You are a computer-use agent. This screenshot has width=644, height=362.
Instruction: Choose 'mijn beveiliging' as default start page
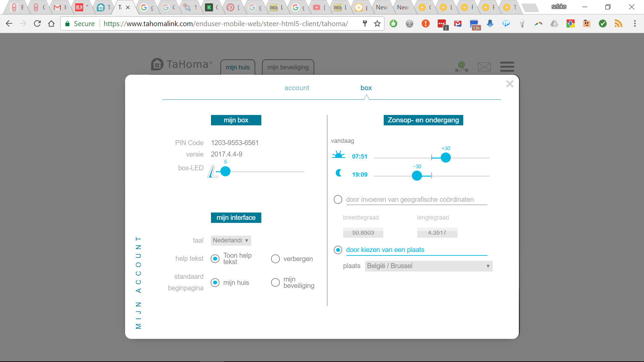point(275,283)
